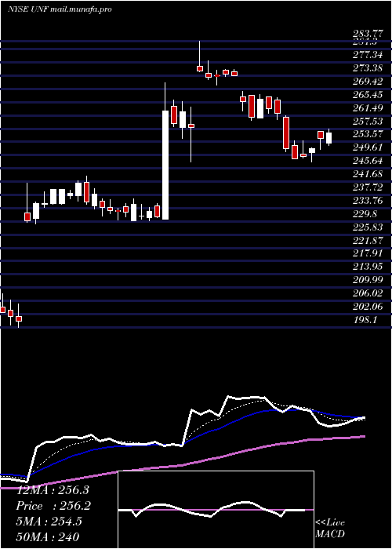Click the 5MA : 254.5 readout
The width and height of the screenshot is (392, 549).
49,522
